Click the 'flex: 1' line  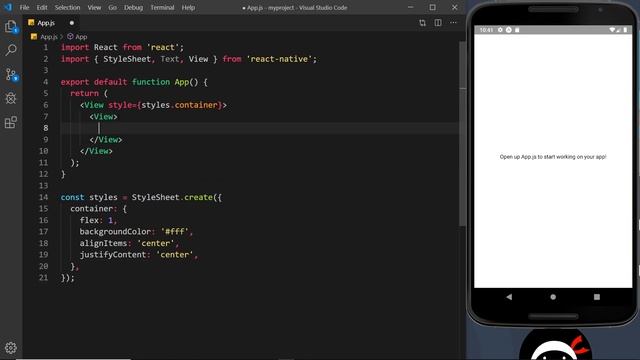98,220
